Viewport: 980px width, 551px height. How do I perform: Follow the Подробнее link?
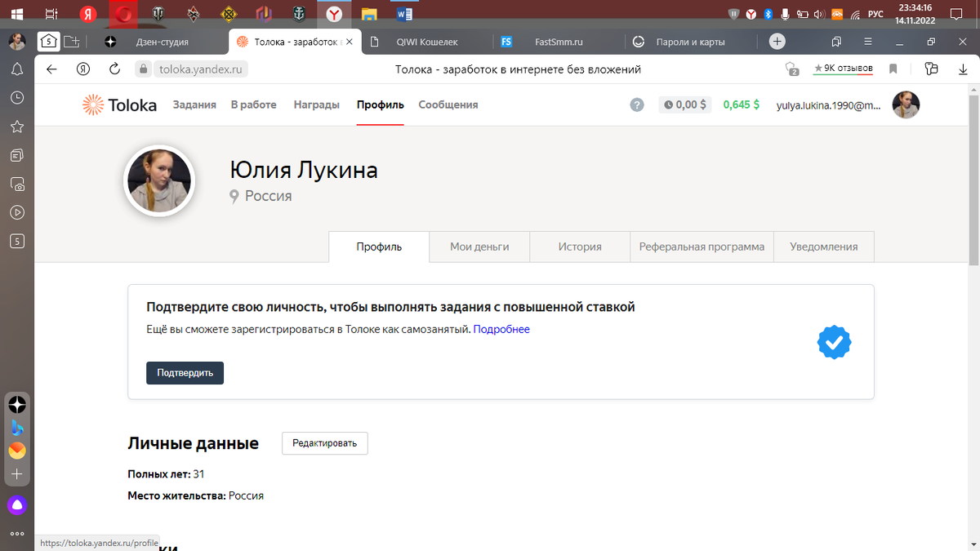501,329
